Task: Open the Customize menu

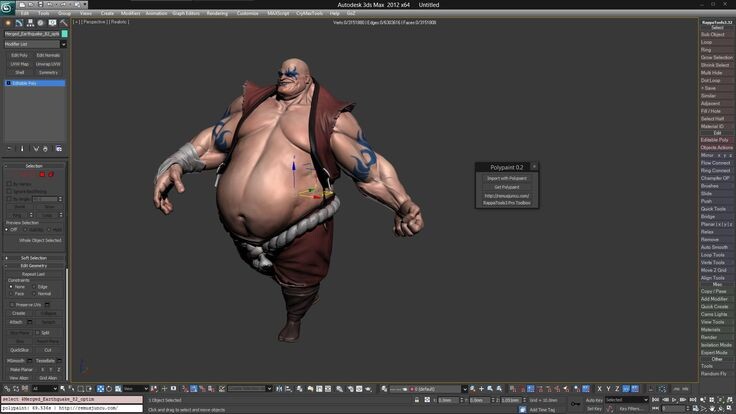Action: [247, 13]
